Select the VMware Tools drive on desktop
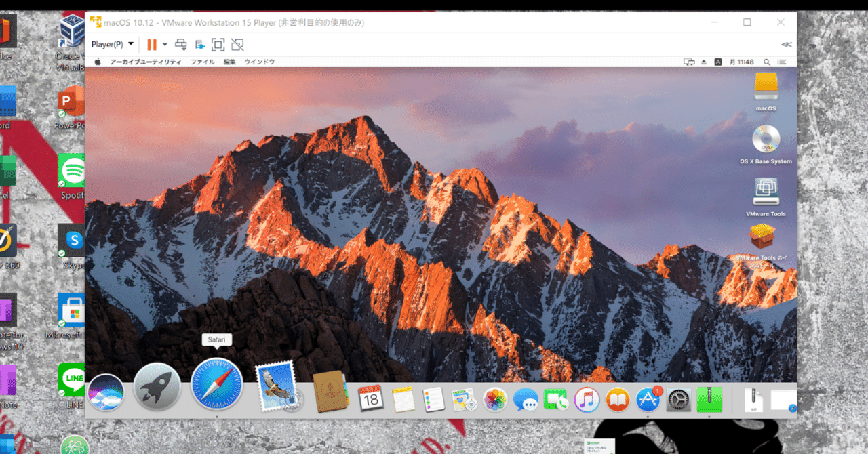868x454 pixels. click(766, 197)
